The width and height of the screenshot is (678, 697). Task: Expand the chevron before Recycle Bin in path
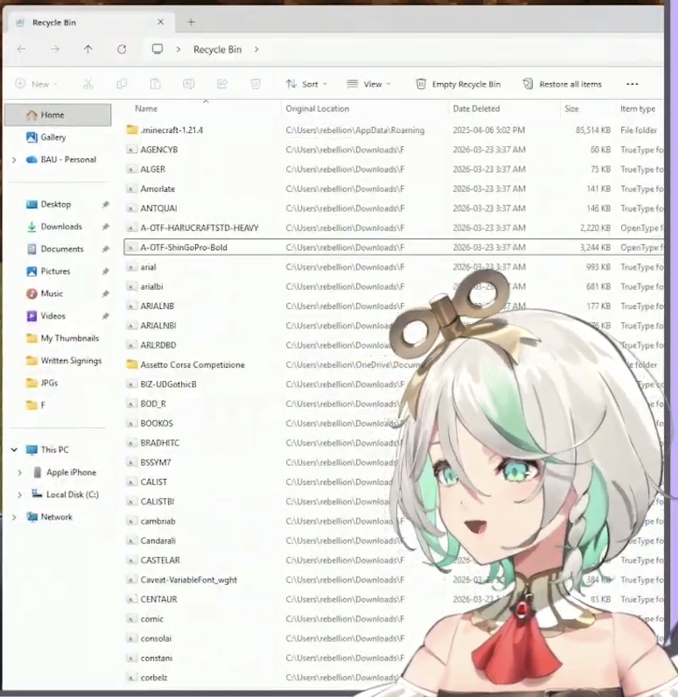click(x=178, y=49)
